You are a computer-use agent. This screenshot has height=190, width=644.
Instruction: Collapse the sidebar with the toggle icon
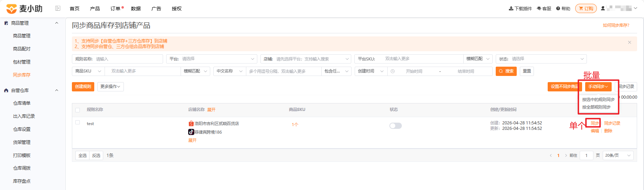pyautogui.click(x=58, y=8)
